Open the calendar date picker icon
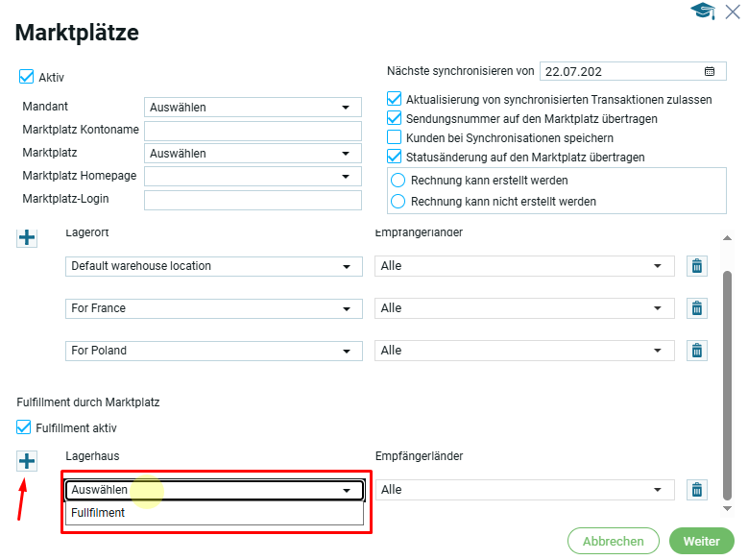 [x=710, y=71]
